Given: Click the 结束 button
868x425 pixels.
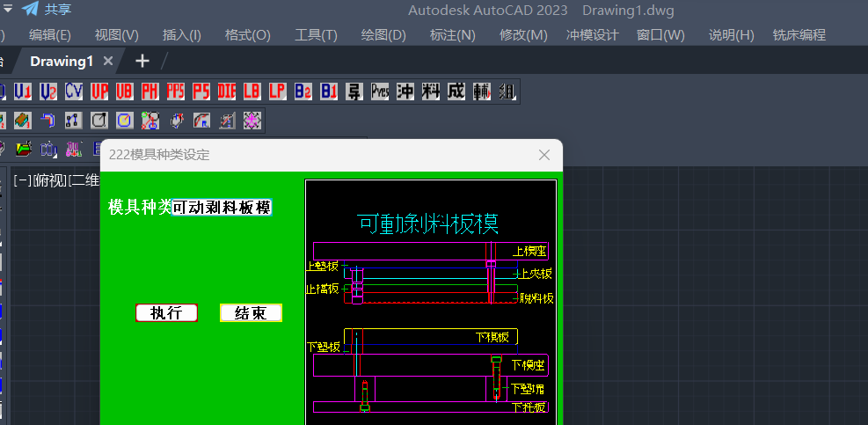Looking at the screenshot, I should coord(251,313).
